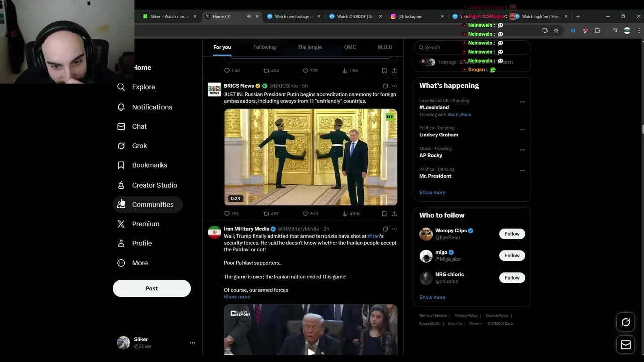Switch to The jungle tab

tap(310, 47)
